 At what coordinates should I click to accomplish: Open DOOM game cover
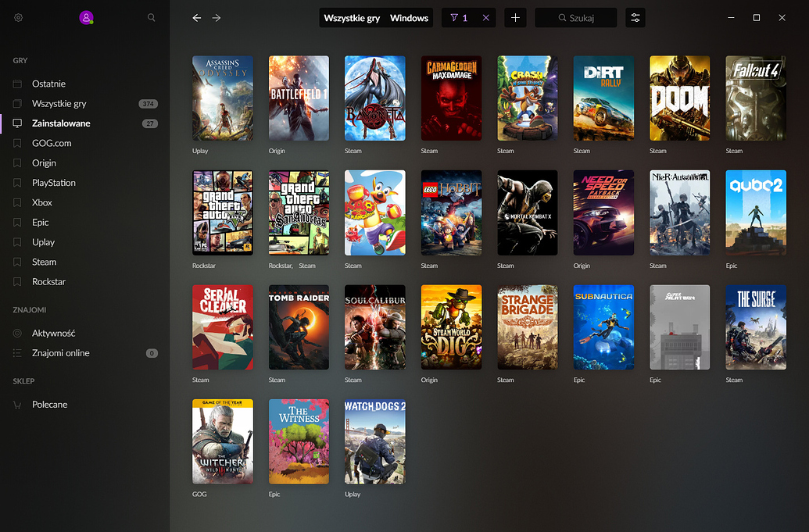pyautogui.click(x=680, y=98)
